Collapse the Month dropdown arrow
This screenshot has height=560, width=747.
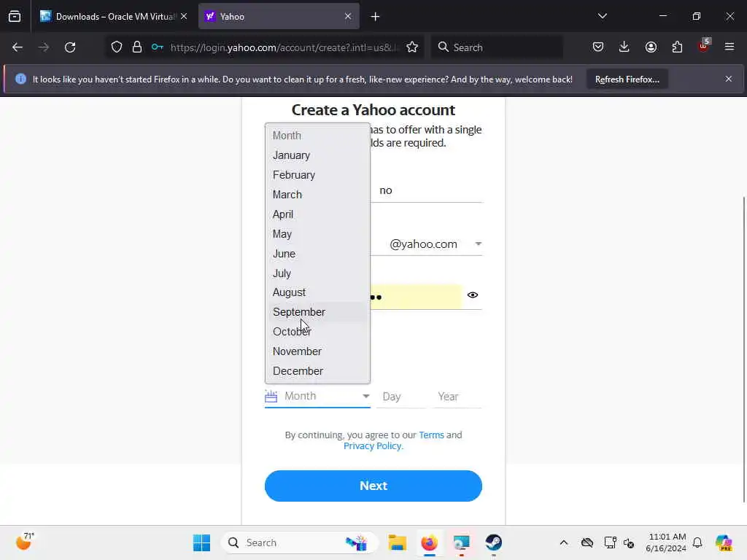click(x=365, y=396)
